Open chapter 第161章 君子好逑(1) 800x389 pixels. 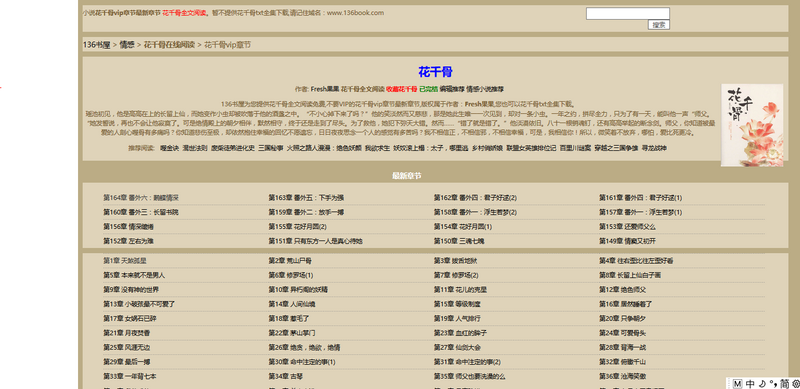(x=640, y=198)
